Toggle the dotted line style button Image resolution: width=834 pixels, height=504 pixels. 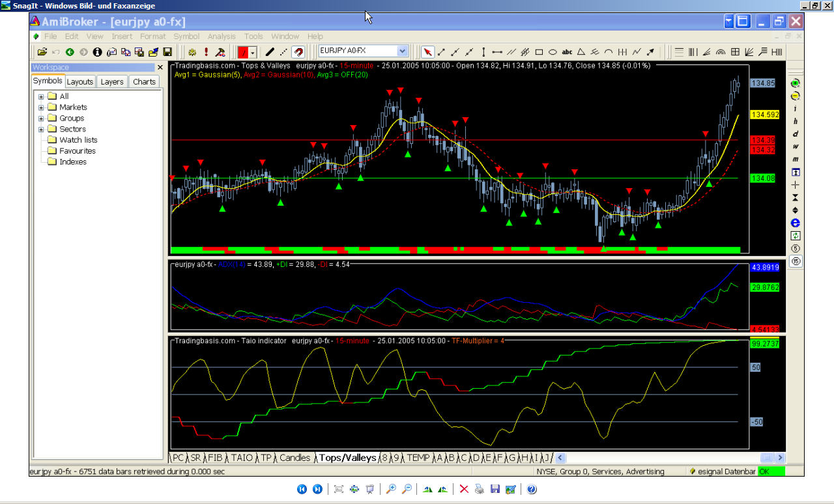tap(284, 52)
